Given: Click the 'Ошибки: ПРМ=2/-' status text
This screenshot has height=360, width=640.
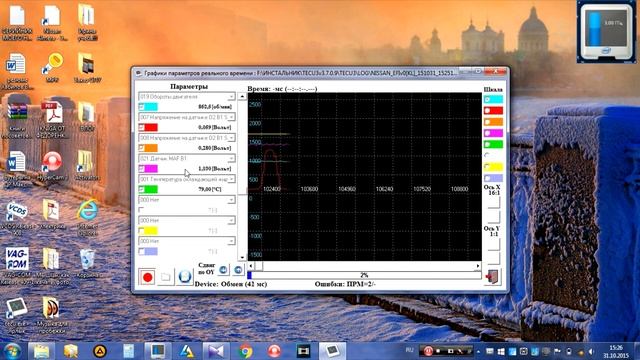Looking at the screenshot, I should [345, 284].
